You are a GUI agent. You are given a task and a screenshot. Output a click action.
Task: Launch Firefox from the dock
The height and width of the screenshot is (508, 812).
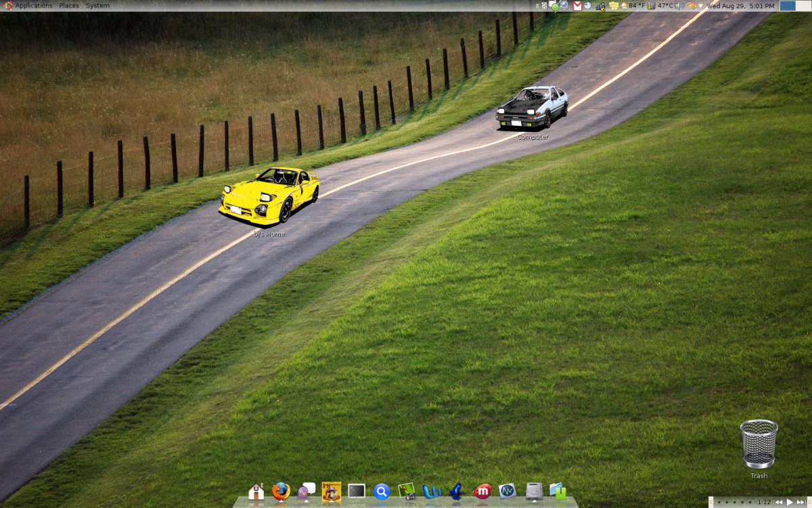[x=281, y=491]
